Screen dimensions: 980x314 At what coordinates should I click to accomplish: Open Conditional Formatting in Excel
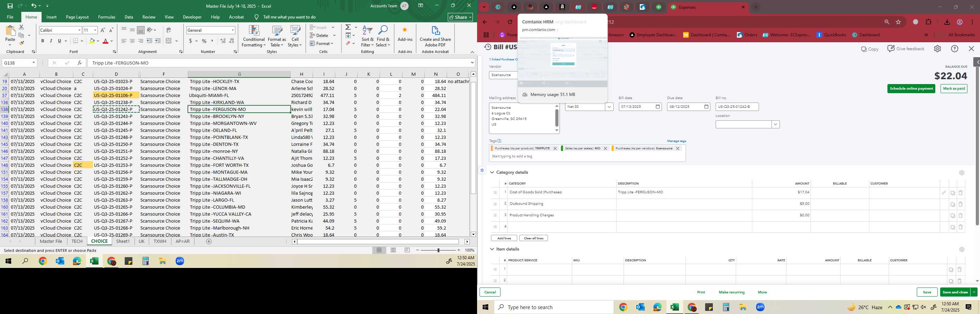click(254, 37)
